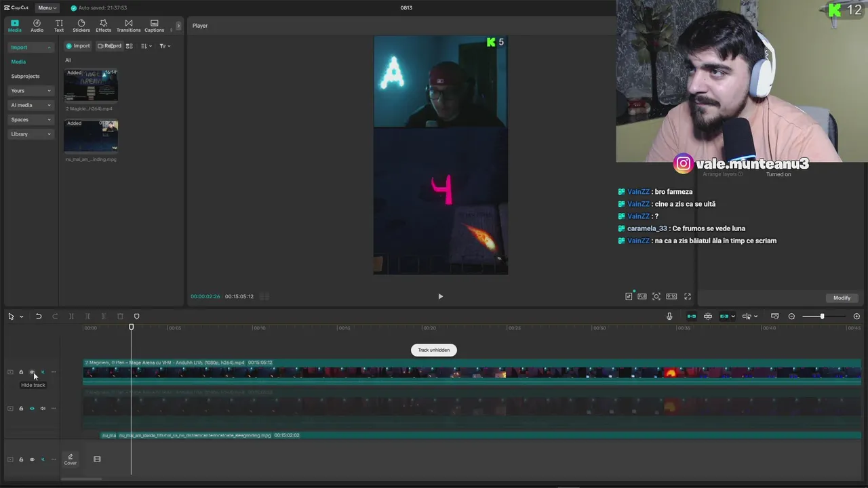
Task: Enter fullscreen player view
Action: click(x=688, y=296)
